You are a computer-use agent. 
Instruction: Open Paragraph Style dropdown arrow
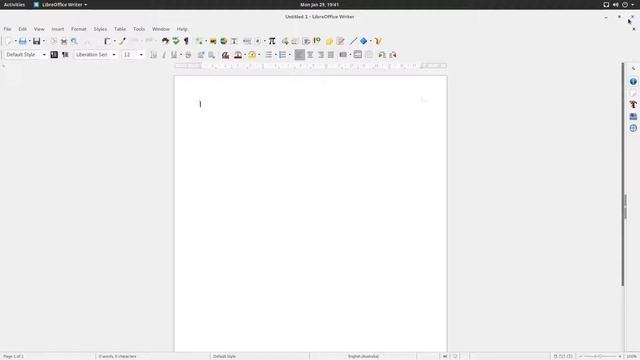coord(44,55)
